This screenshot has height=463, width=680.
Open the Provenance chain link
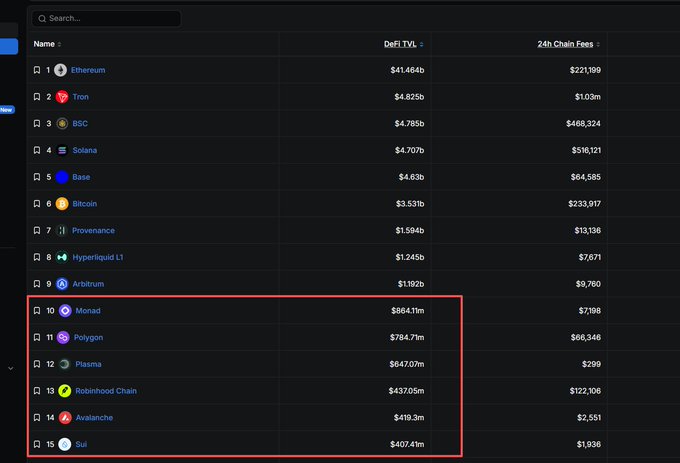pos(94,231)
